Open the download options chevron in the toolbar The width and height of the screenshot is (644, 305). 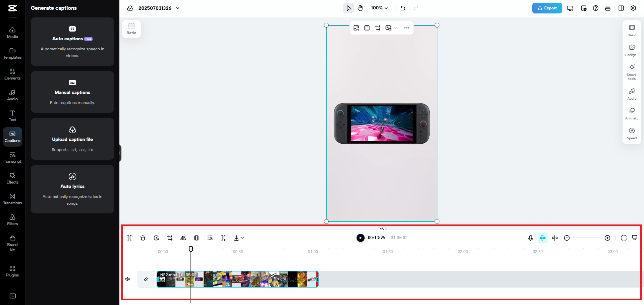coord(242,238)
